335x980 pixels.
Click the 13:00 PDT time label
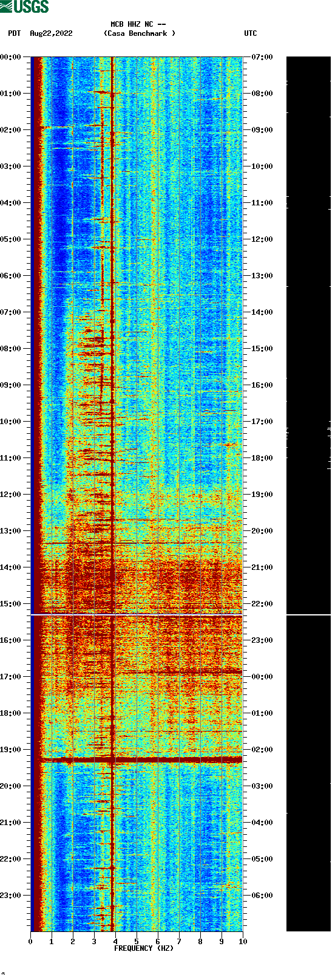(x=11, y=531)
